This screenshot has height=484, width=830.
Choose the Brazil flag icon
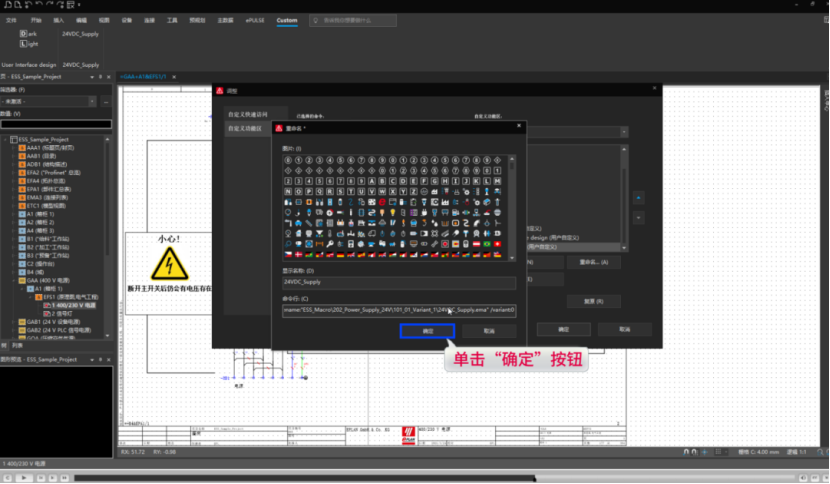486,244
